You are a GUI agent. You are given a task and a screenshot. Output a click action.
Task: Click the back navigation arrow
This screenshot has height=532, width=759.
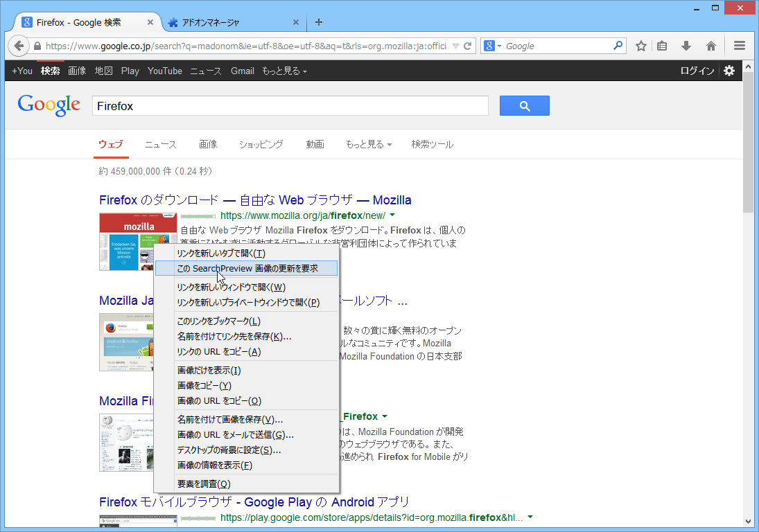coord(19,46)
